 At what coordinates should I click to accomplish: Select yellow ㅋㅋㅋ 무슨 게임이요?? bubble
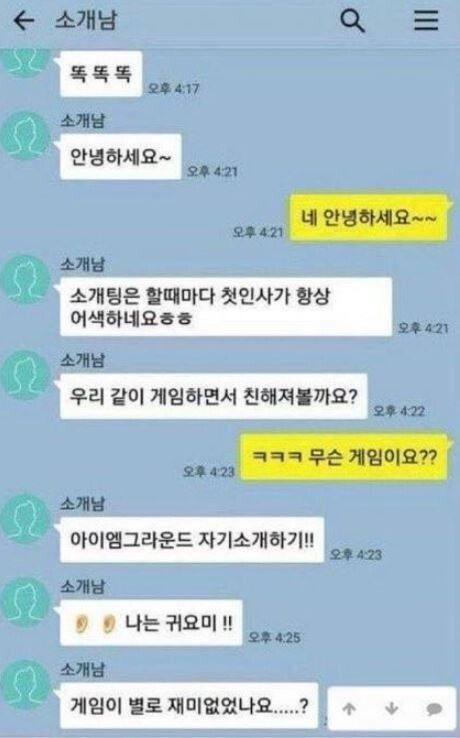point(344,457)
